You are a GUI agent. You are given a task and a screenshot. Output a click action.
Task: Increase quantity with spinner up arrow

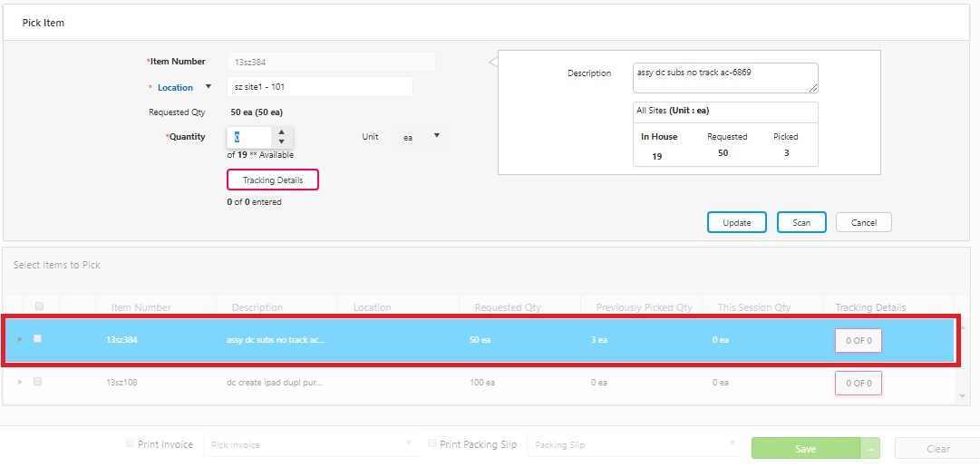[x=281, y=131]
